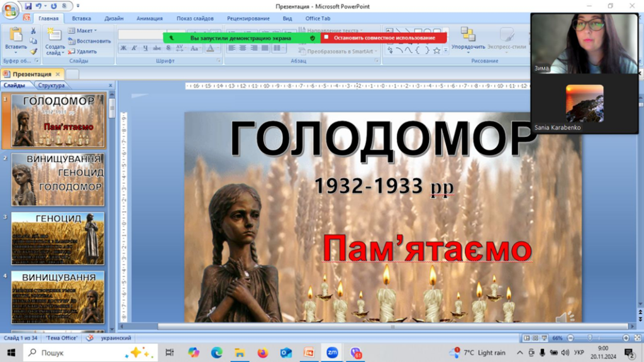Select slide 3 thumbnail ГЕНОЦИД
Viewport: 644px width, 362px height.
pos(58,238)
